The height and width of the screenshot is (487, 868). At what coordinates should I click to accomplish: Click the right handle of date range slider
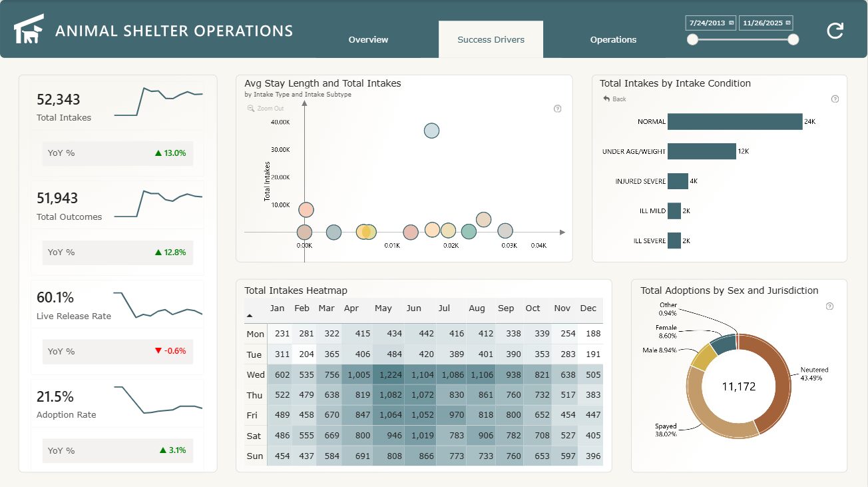pos(793,39)
